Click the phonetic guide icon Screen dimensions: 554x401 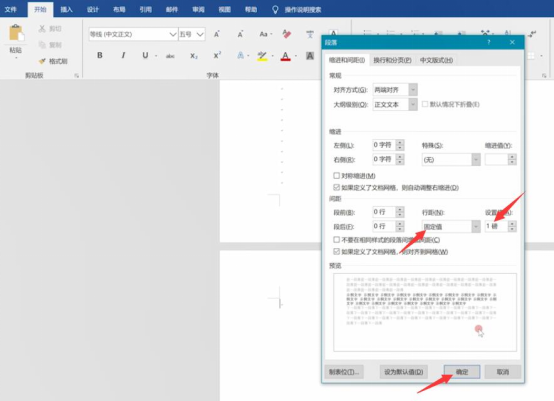point(310,34)
